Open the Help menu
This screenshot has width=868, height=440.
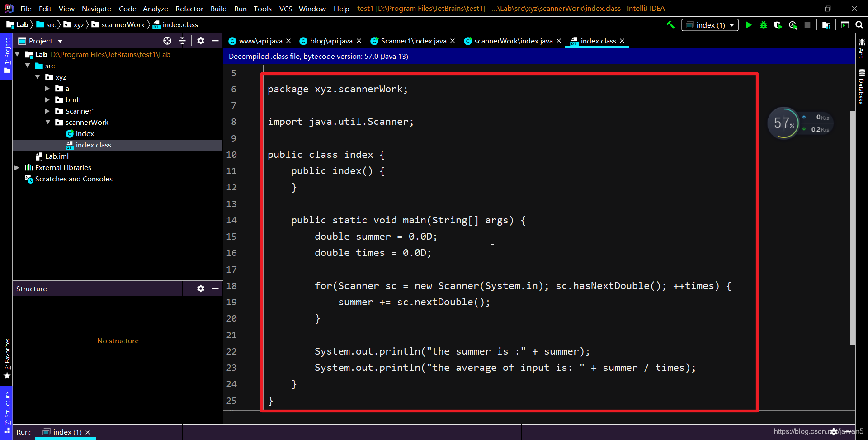pos(341,9)
